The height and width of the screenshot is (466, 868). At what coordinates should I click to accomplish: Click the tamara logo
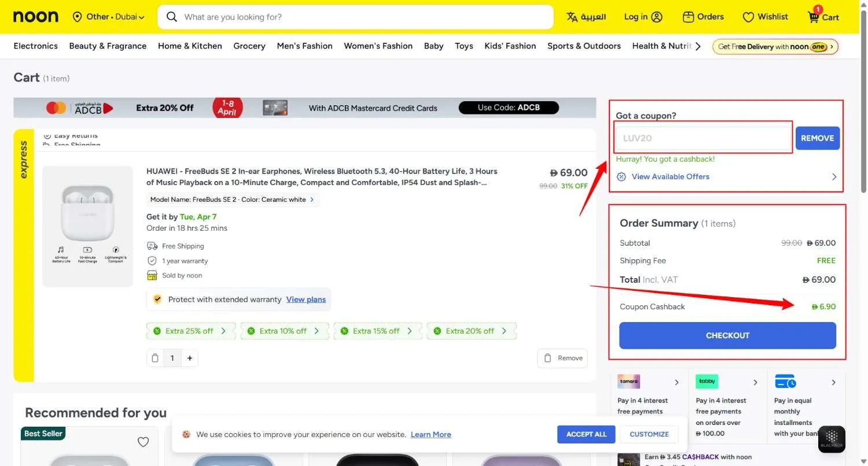(x=629, y=382)
